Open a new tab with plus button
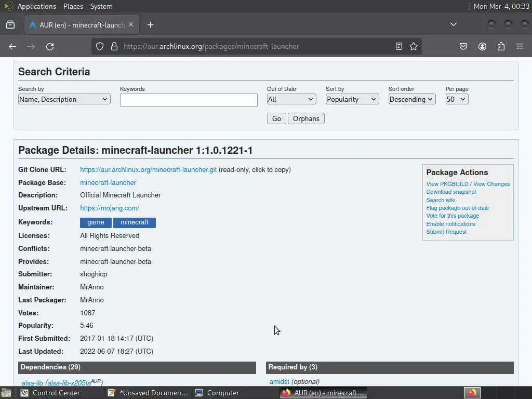The image size is (532, 399). (x=150, y=25)
